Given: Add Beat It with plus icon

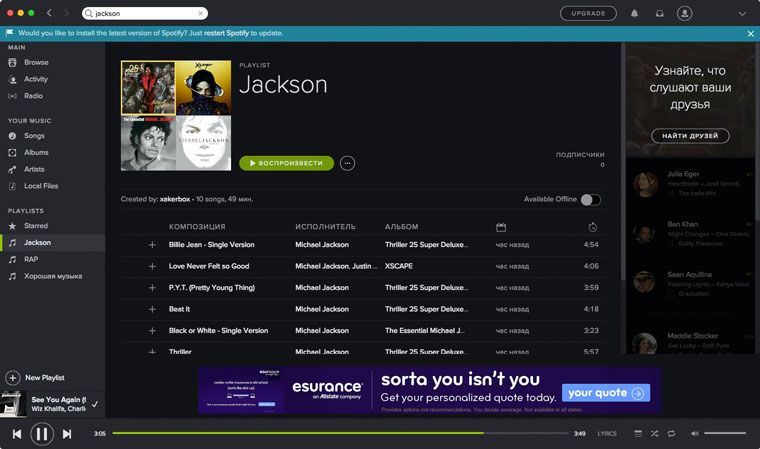Looking at the screenshot, I should [x=152, y=309].
